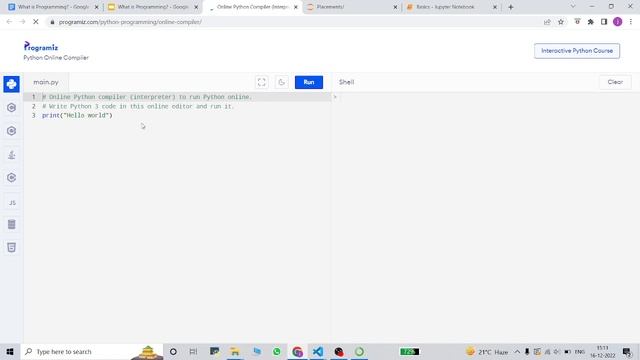
Task: Click the Programiz logo
Action: 41,47
